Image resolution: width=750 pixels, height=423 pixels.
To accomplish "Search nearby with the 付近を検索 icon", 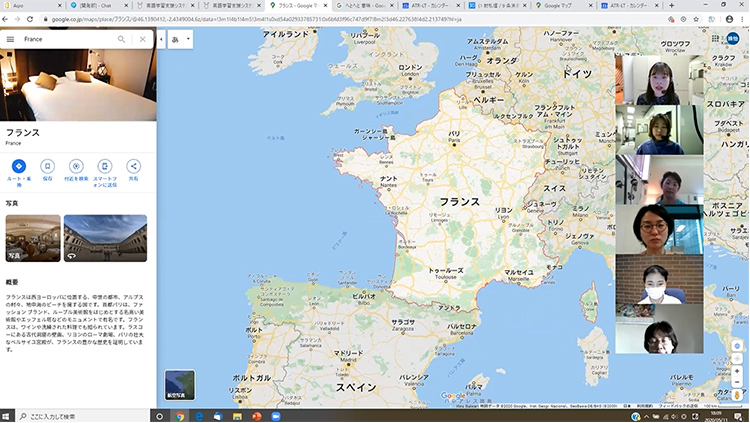I will (76, 167).
